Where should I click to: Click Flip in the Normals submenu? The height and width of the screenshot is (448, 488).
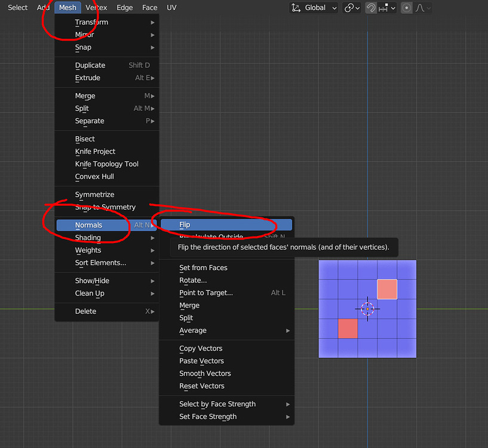point(185,224)
